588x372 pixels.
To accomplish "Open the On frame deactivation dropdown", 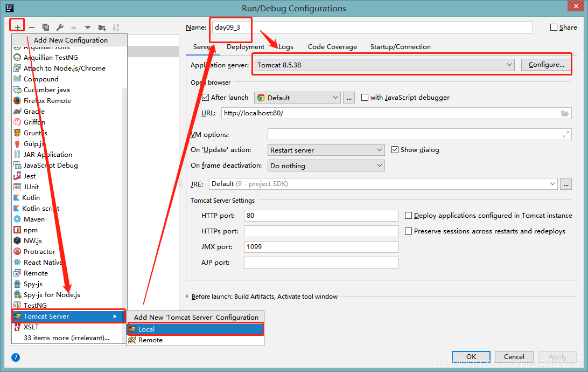I will pyautogui.click(x=326, y=166).
